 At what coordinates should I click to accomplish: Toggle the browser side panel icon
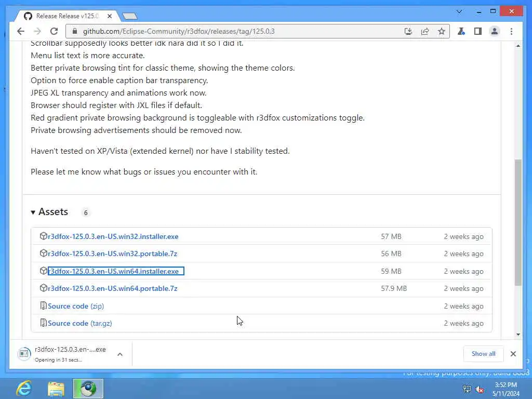coord(478,31)
